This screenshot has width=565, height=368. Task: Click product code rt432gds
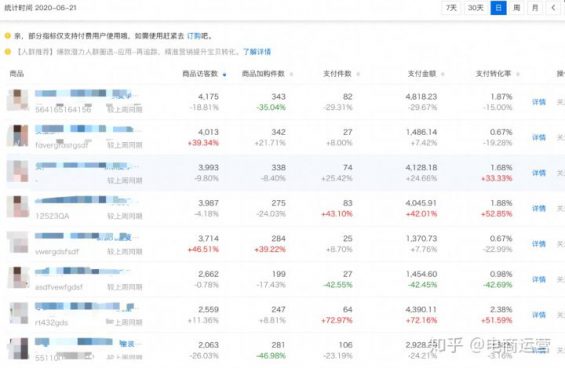(52, 323)
